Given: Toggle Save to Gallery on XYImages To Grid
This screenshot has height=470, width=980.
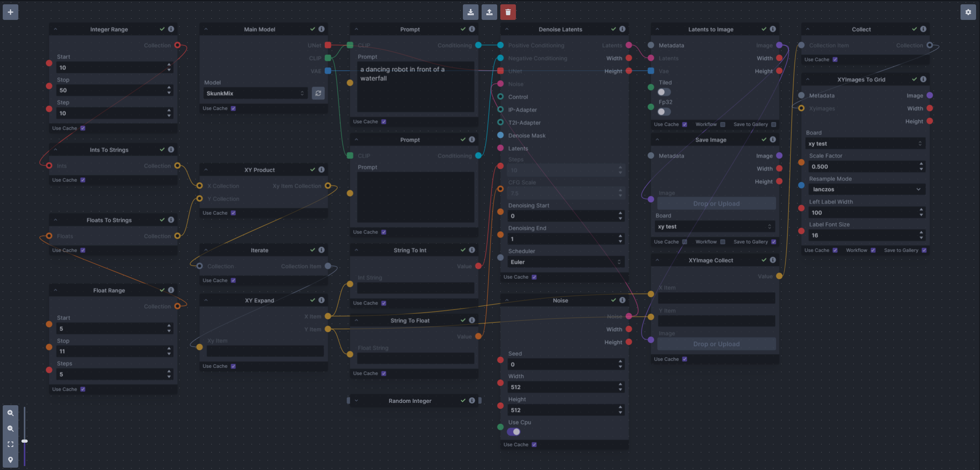Looking at the screenshot, I should pyautogui.click(x=924, y=250).
